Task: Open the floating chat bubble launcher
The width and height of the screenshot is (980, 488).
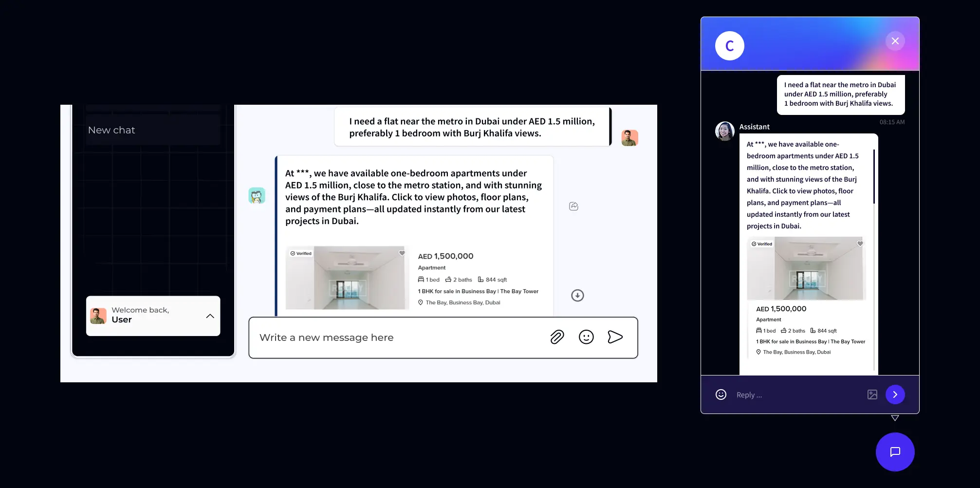Action: (x=895, y=452)
